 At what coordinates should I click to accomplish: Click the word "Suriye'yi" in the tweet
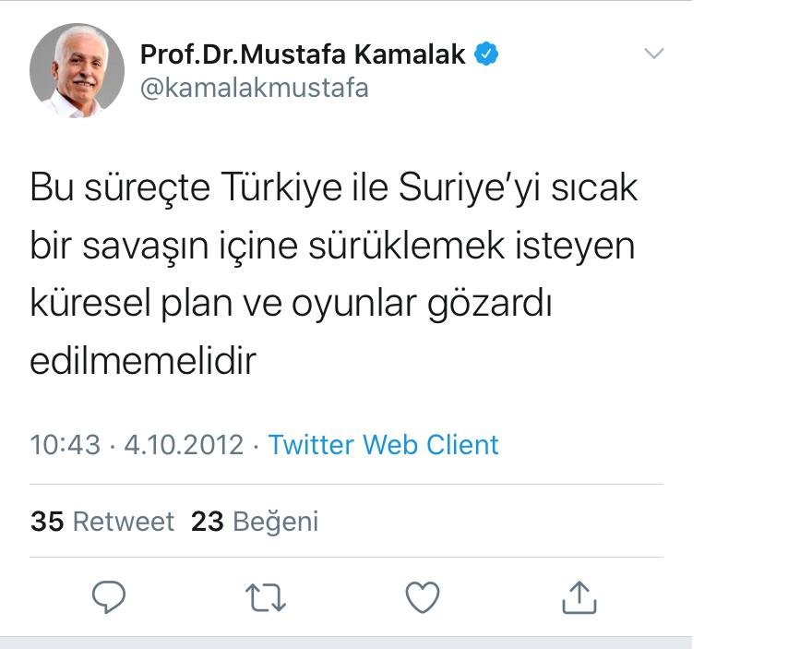470,188
